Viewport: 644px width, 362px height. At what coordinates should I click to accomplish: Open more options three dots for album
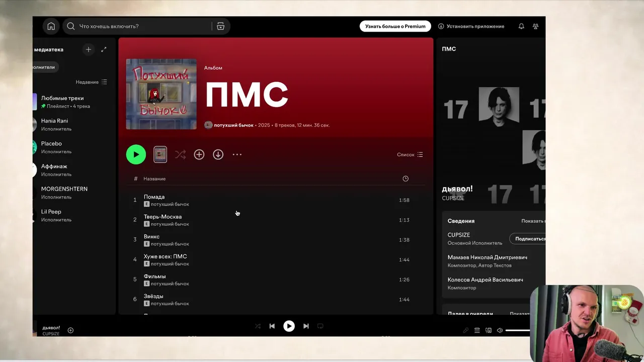(x=237, y=154)
